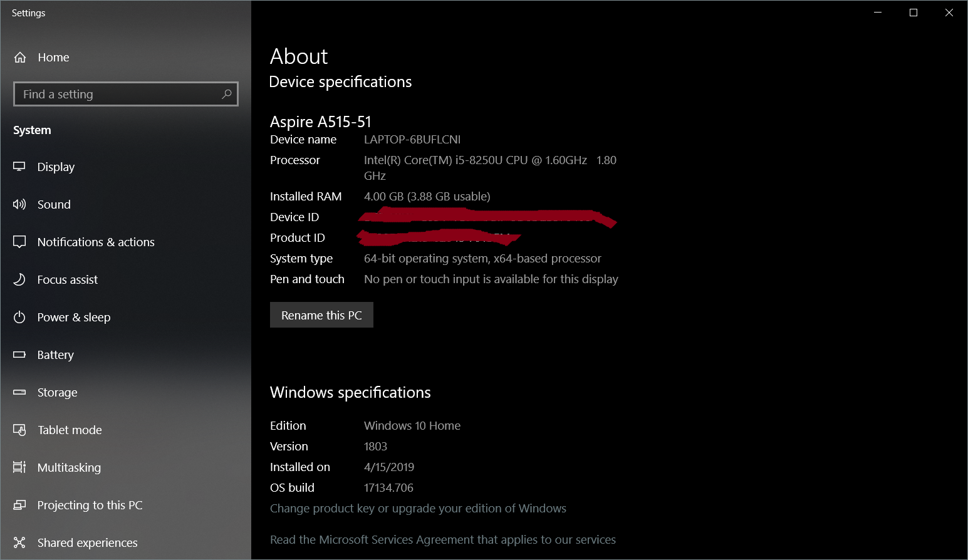
Task: Click the Tablet mode icon
Action: click(19, 430)
